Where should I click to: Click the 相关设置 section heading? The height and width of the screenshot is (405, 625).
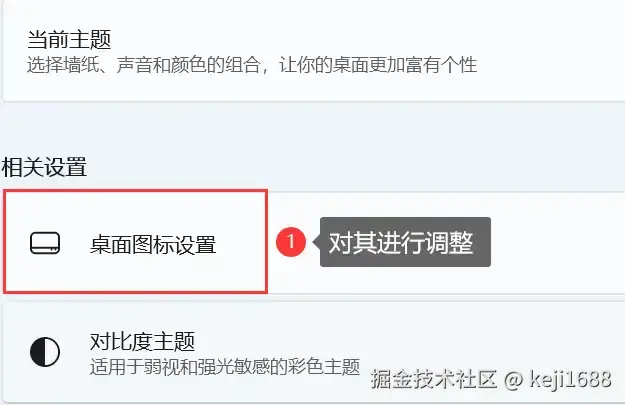[44, 167]
